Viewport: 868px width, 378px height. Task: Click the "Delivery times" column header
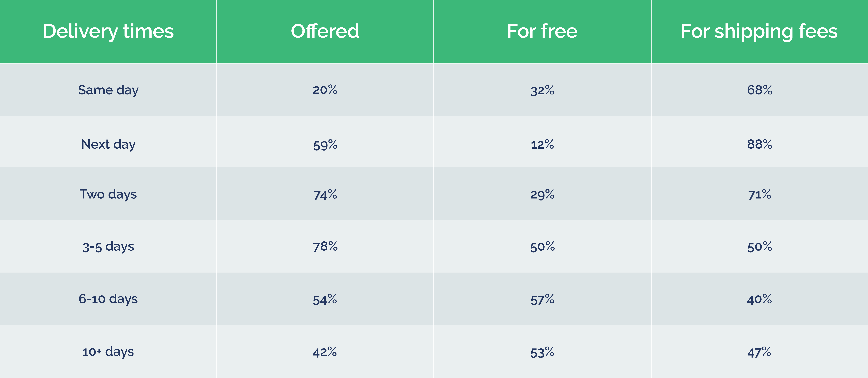coord(108,31)
